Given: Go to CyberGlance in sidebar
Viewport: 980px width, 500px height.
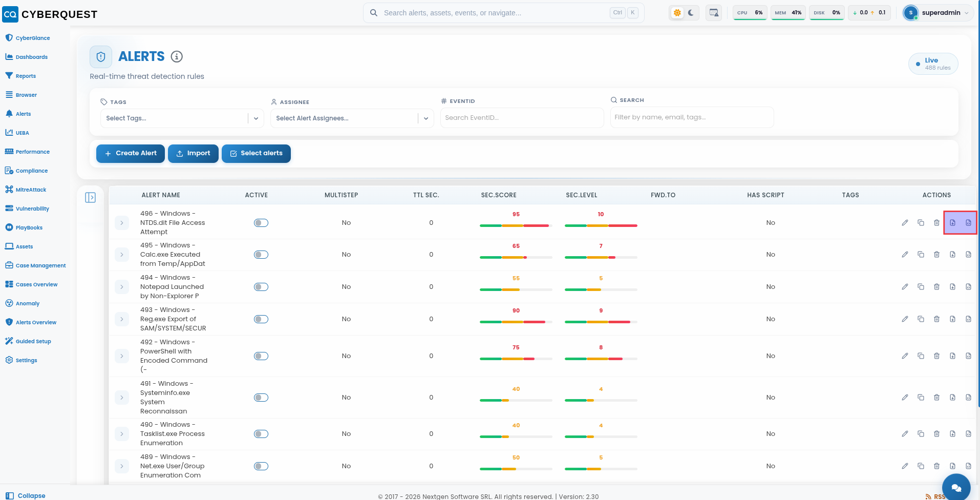Looking at the screenshot, I should 28,38.
